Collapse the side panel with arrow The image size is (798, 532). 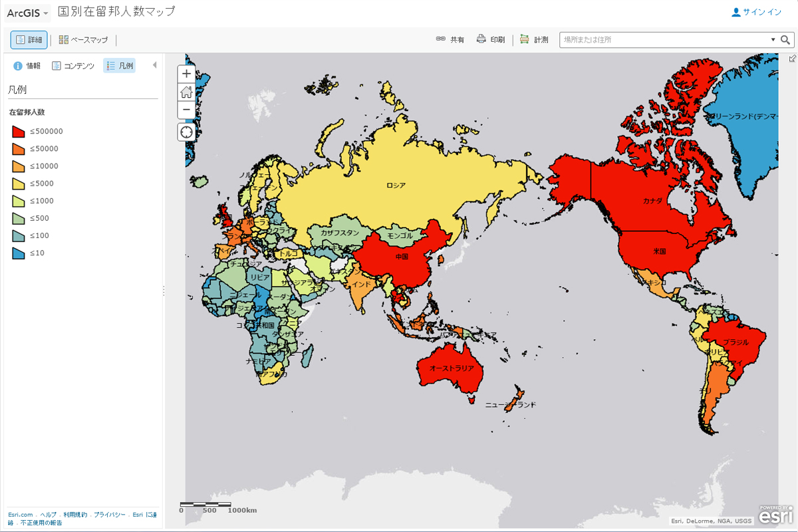(x=154, y=65)
